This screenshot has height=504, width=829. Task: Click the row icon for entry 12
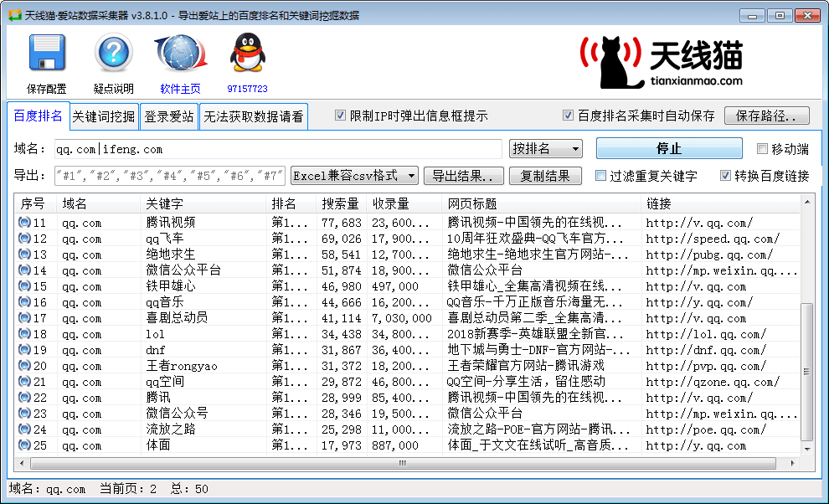click(x=24, y=238)
